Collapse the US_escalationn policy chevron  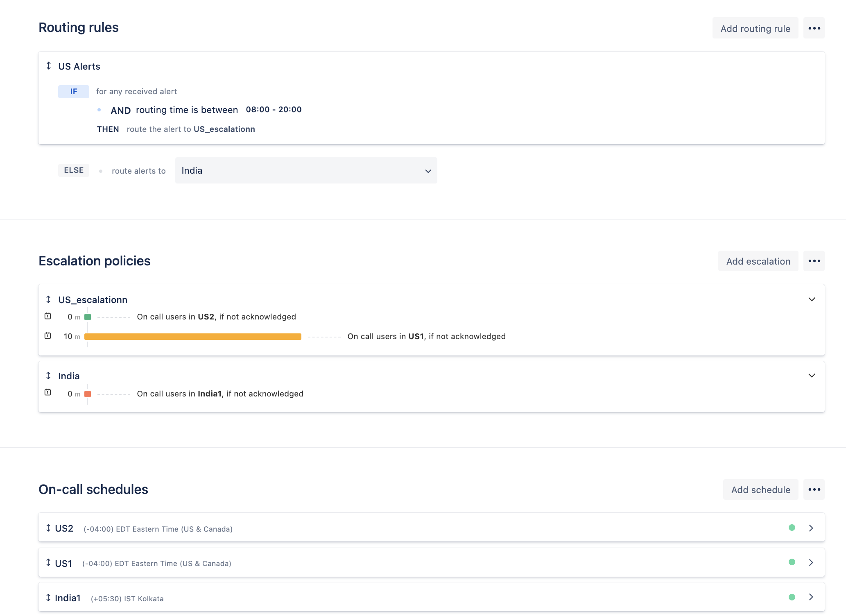812,299
